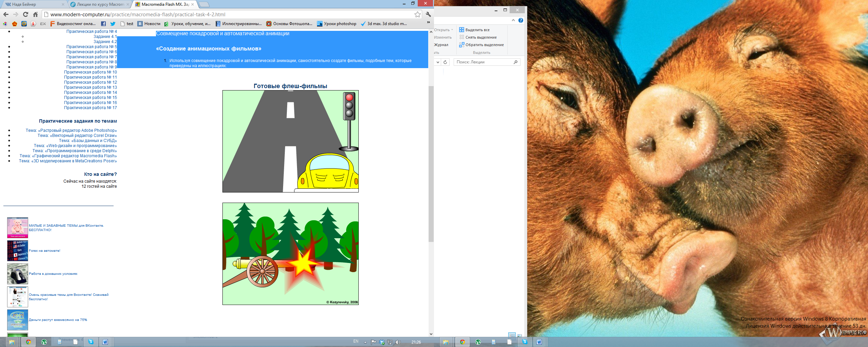Open the Mail.ru @ bookmark icon
The height and width of the screenshot is (347, 868).
pyautogui.click(x=24, y=24)
